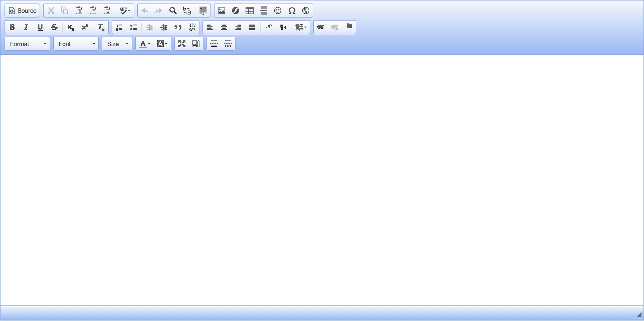
Task: Open special character Omega icon
Action: 292,11
